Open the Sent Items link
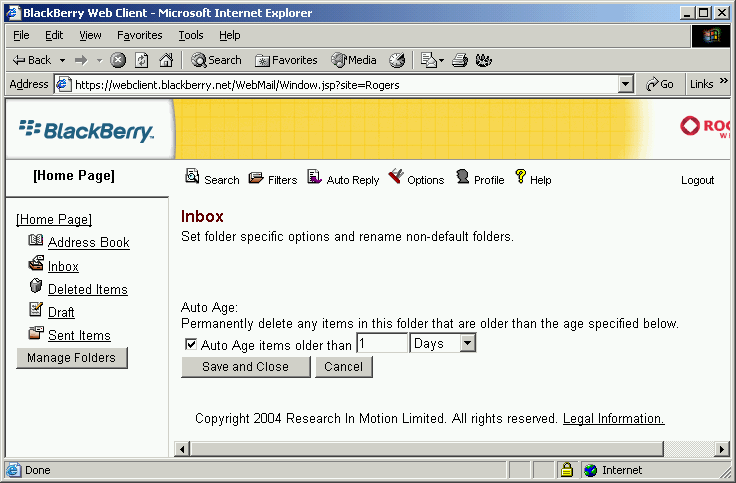736x483 pixels. point(79,335)
